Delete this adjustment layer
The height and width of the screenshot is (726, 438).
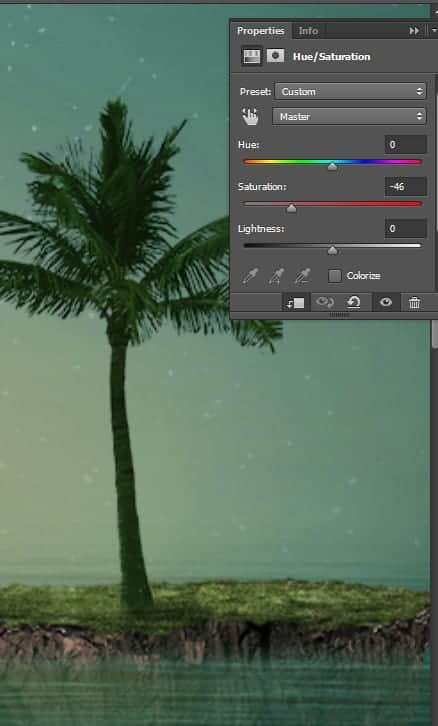414,303
